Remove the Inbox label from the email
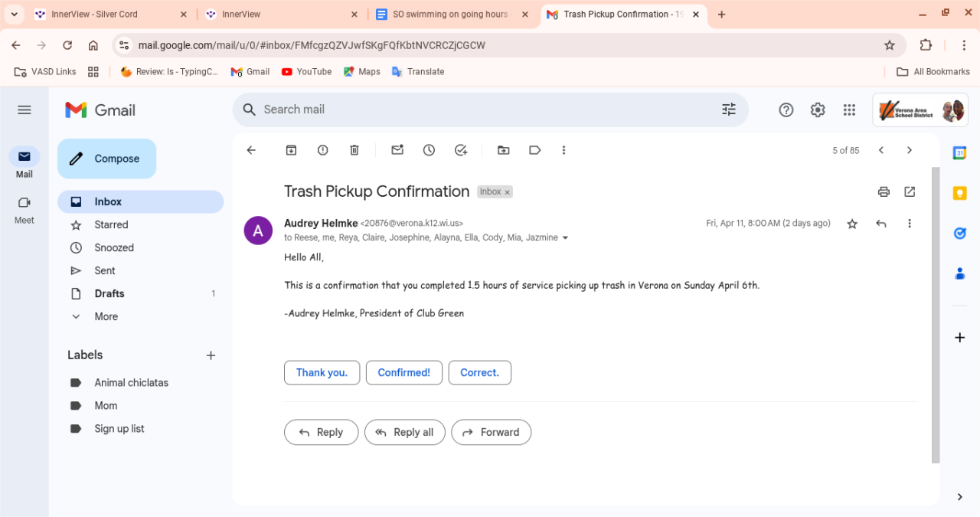This screenshot has height=517, width=980. (507, 192)
